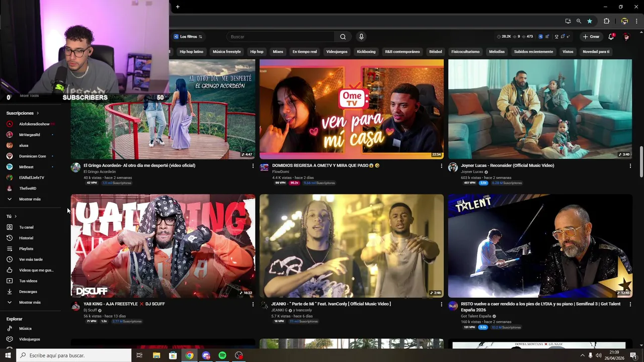Open Joyner Lucas Reconsider video title
644x362 pixels.
(507, 165)
